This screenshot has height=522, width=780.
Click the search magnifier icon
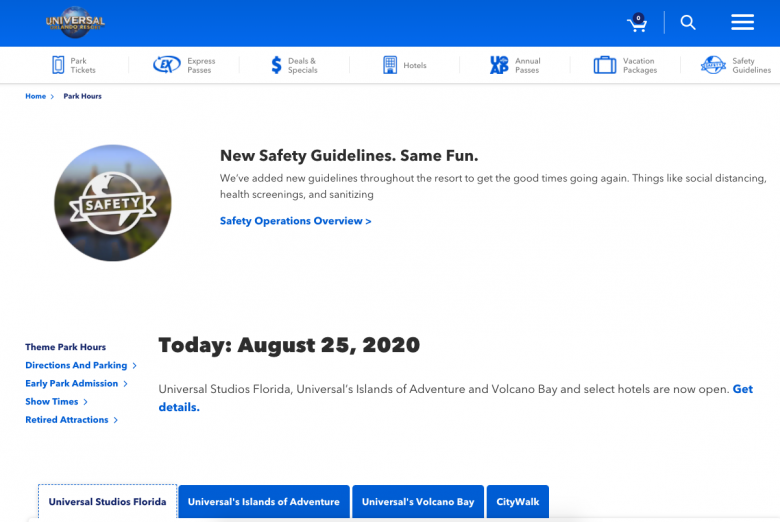click(x=688, y=22)
